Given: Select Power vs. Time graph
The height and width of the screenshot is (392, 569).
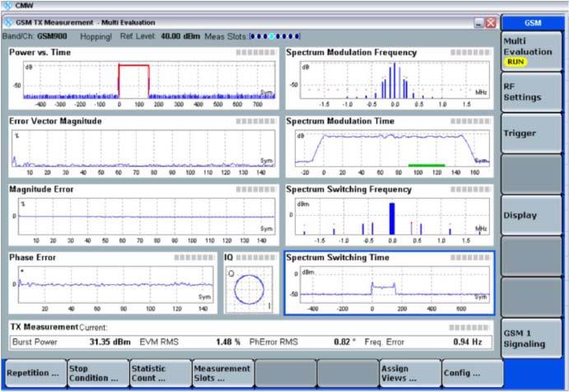Looking at the screenshot, I should (144, 78).
